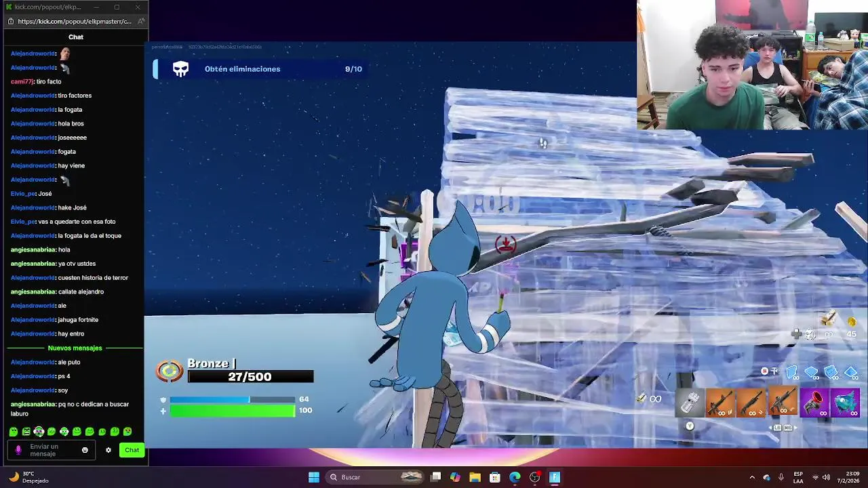Select the first green blob emote
This screenshot has width=868, height=488.
(x=14, y=432)
